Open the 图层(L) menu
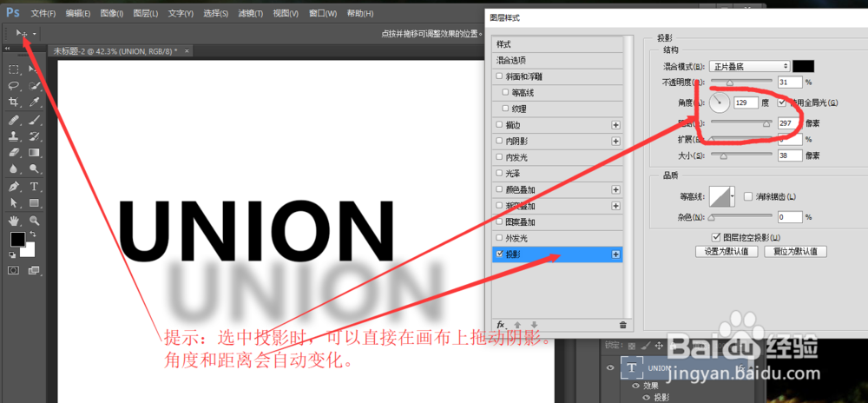This screenshot has height=403, width=868. pos(146,13)
